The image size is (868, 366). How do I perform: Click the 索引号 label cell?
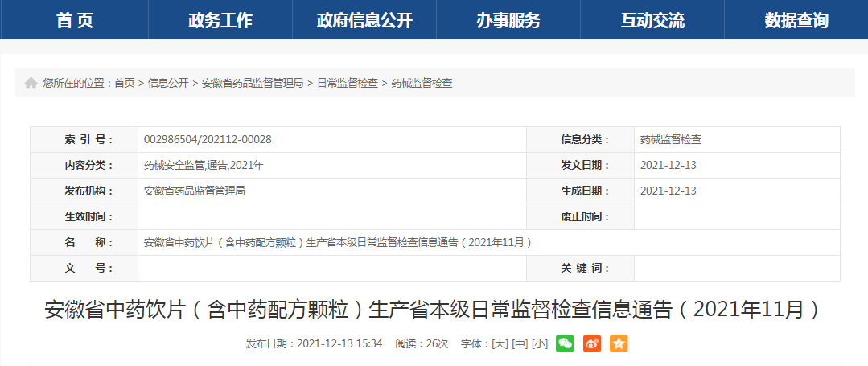pos(84,139)
